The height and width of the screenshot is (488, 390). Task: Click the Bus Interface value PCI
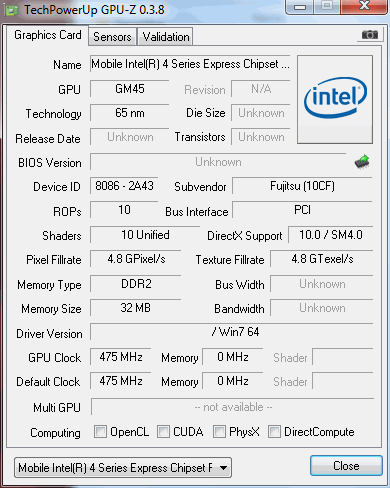(x=302, y=210)
